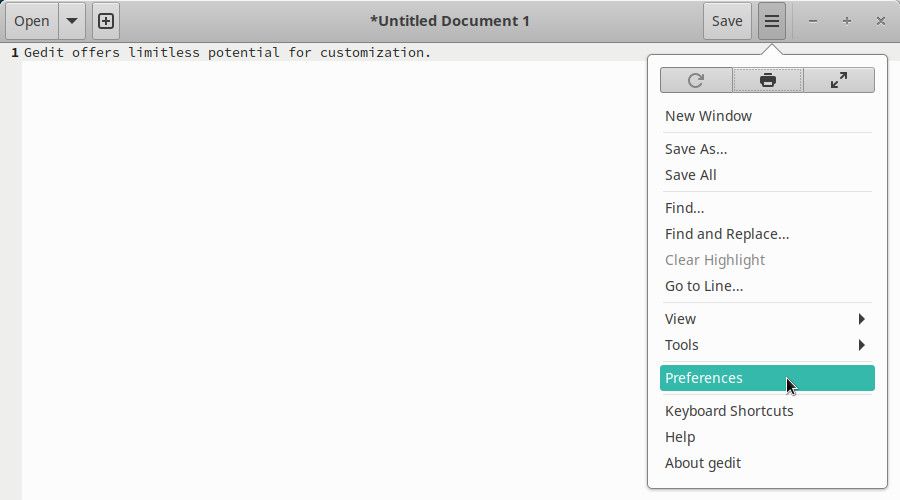Click the print icon
The width and height of the screenshot is (900, 500).
click(x=768, y=80)
